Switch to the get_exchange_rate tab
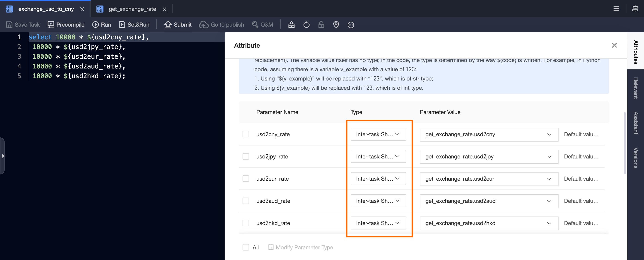 (x=132, y=9)
